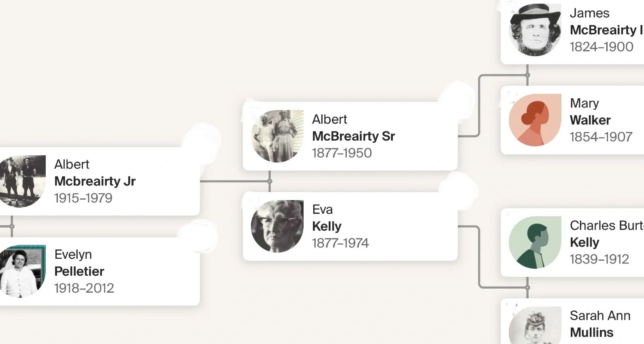The width and height of the screenshot is (644, 344).
Task: Open the Albert McBreairty Sr name link
Action: click(353, 136)
